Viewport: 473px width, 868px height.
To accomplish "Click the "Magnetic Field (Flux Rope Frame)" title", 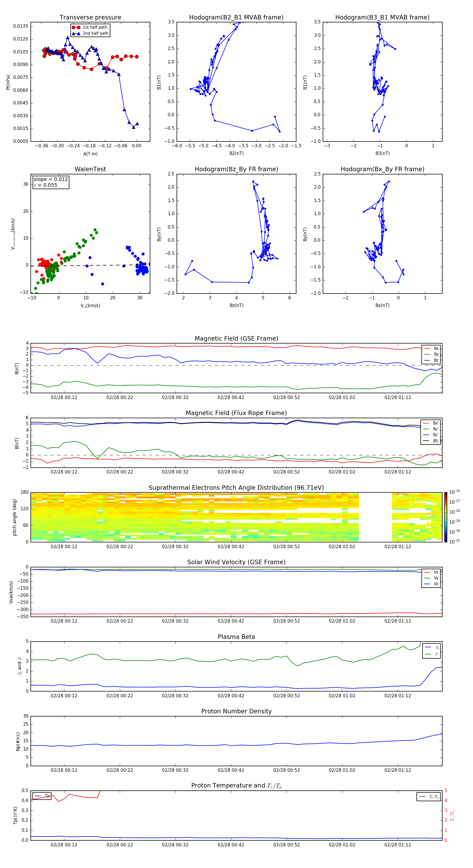I will tap(236, 413).
